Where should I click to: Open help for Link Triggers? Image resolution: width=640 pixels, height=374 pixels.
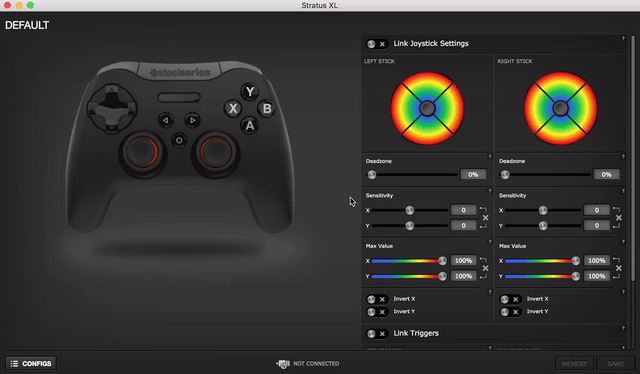(623, 328)
